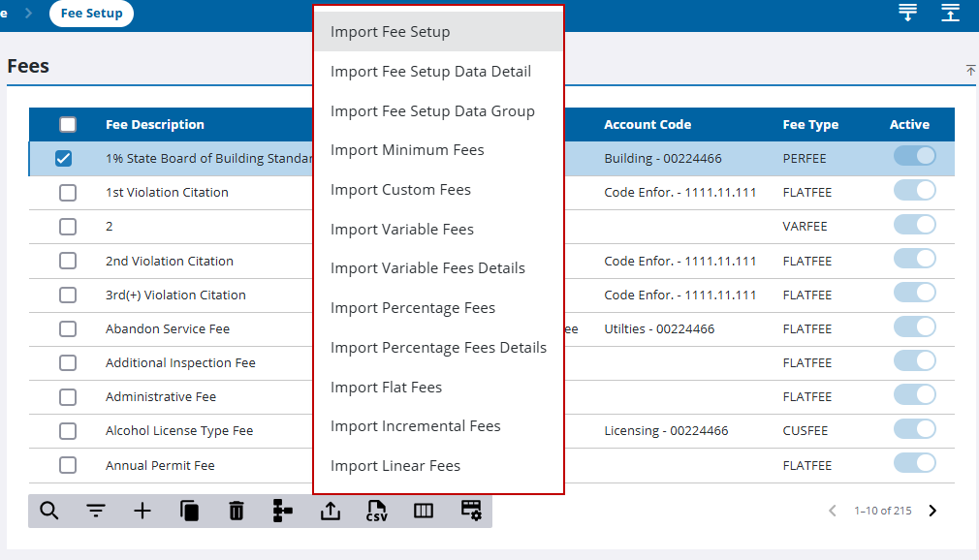Expand all sections from top bar icon
Viewport: 979px width, 560px height.
[x=908, y=13]
